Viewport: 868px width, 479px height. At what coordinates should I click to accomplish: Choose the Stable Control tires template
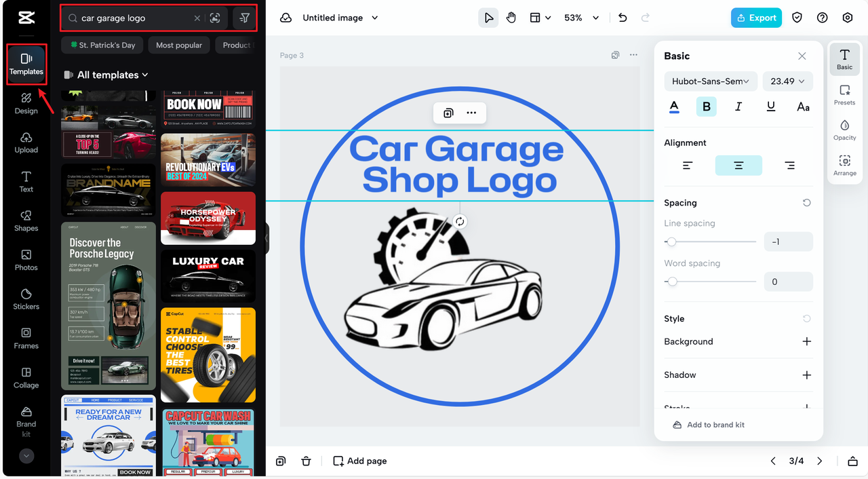[x=208, y=355]
